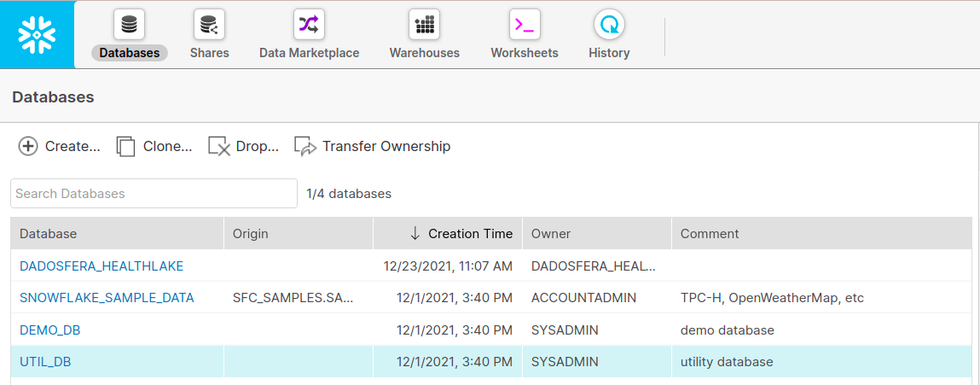Click creation time in UTIL_DB row

pos(455,362)
